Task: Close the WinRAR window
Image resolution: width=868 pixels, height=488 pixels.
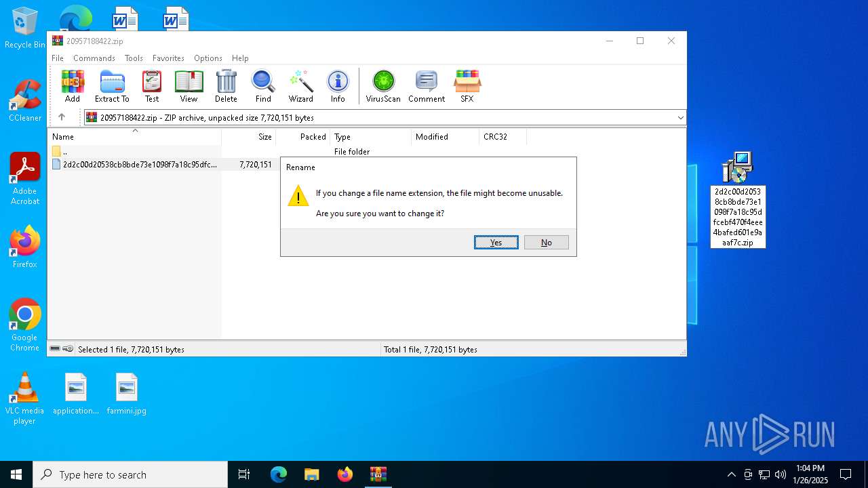Action: 671,41
